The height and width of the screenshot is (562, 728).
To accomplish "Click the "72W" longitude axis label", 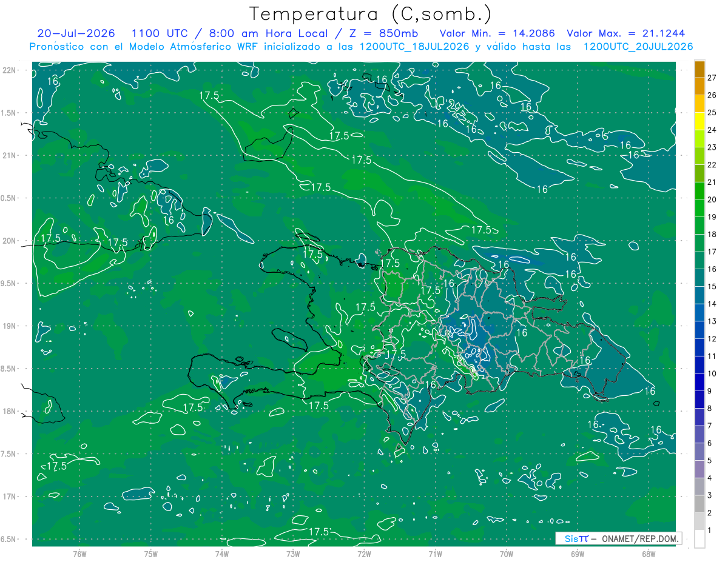I will 364,554.
